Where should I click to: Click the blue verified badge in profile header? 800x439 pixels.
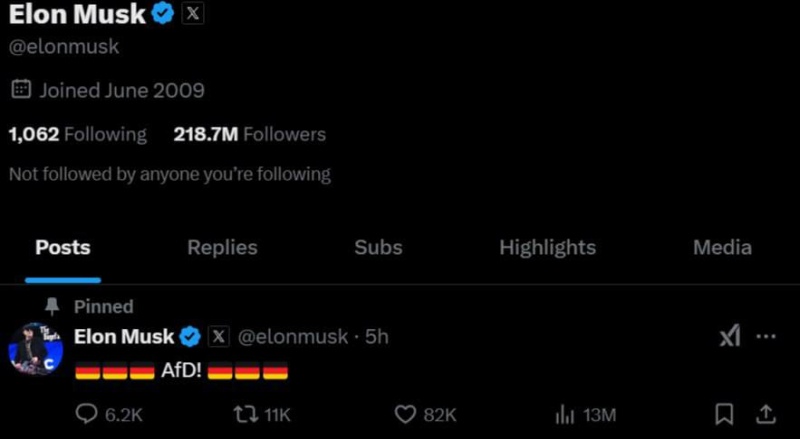163,14
